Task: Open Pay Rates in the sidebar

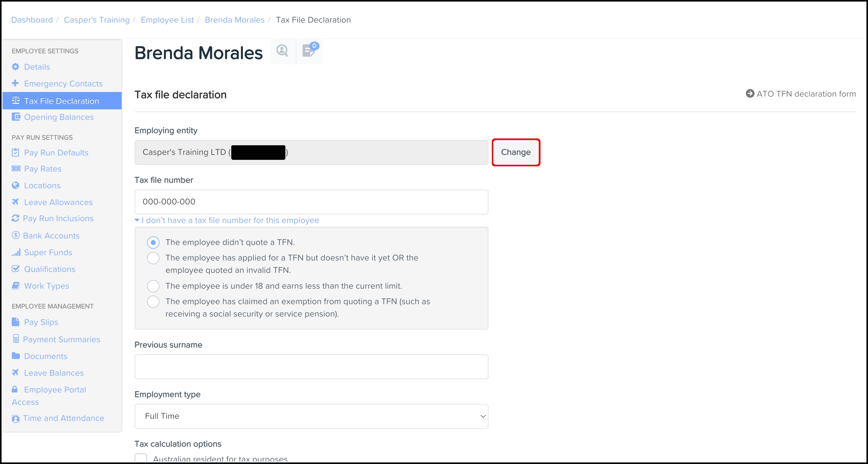Action: [43, 169]
